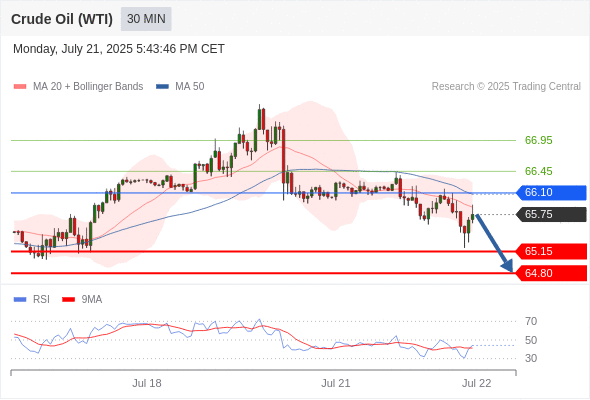Click the Research © 2025 Trading Central link
Viewport: 590px width, 400px height.
[506, 87]
